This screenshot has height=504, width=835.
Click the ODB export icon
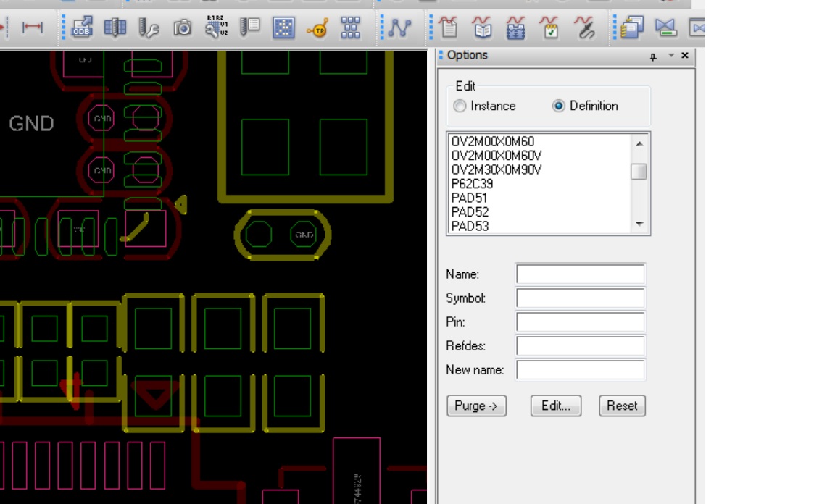(82, 27)
